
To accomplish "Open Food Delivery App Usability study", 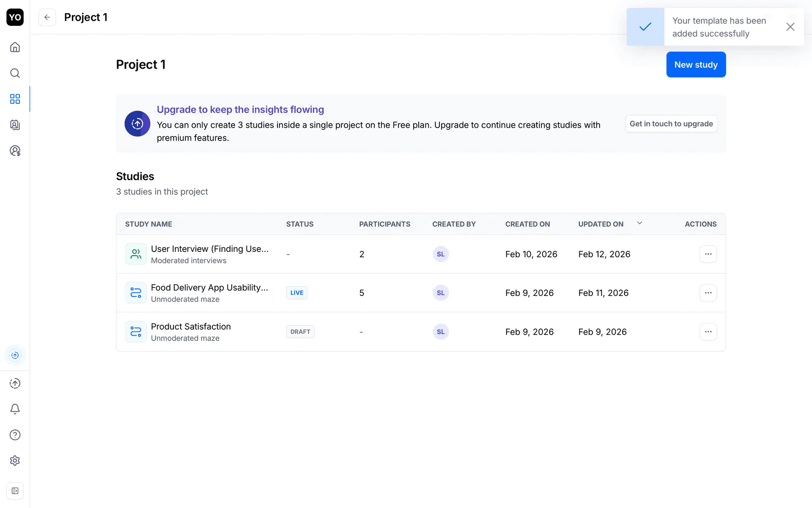I will coord(209,288).
